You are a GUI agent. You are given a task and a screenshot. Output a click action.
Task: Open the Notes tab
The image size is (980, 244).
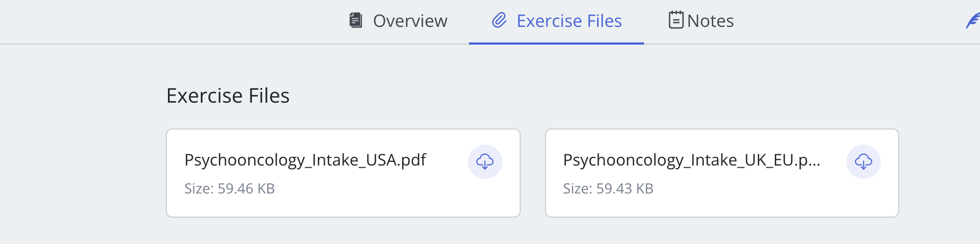tap(710, 21)
